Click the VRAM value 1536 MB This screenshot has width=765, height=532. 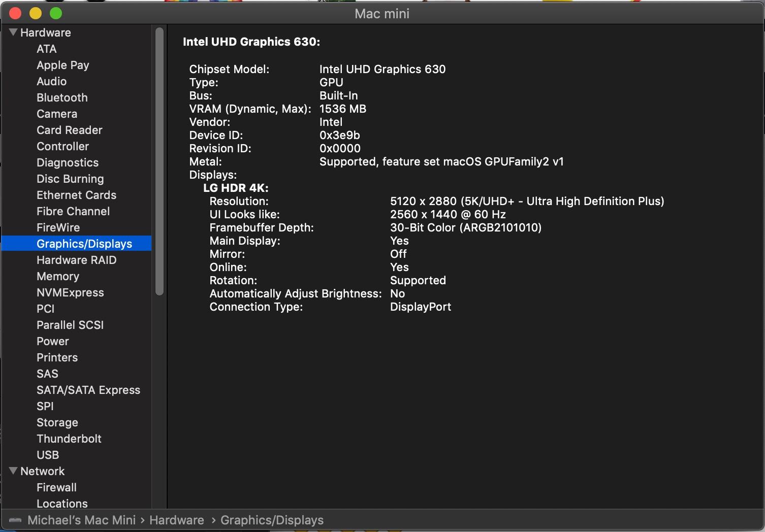[x=343, y=109]
